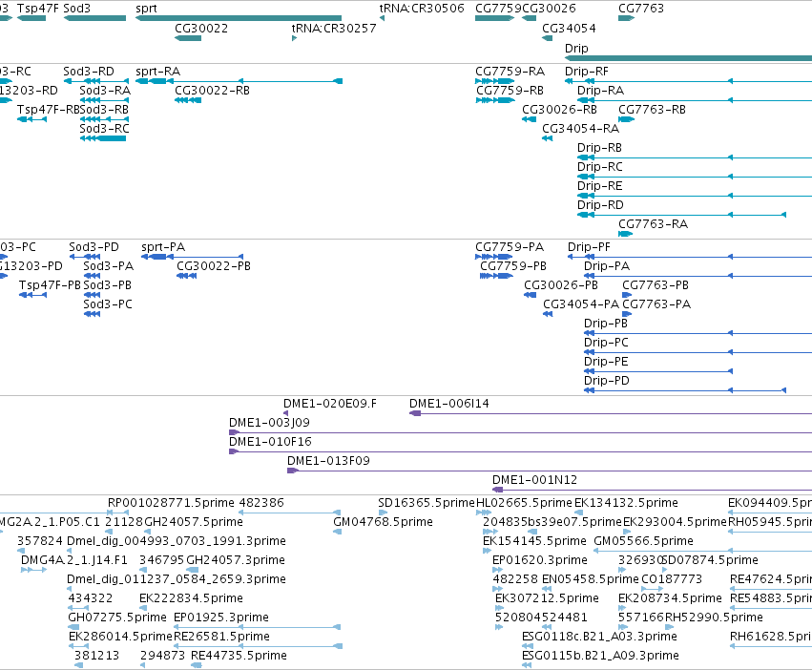The image size is (812, 670).
Task: Select the CG30026-RB transcript label
Action: click(559, 110)
